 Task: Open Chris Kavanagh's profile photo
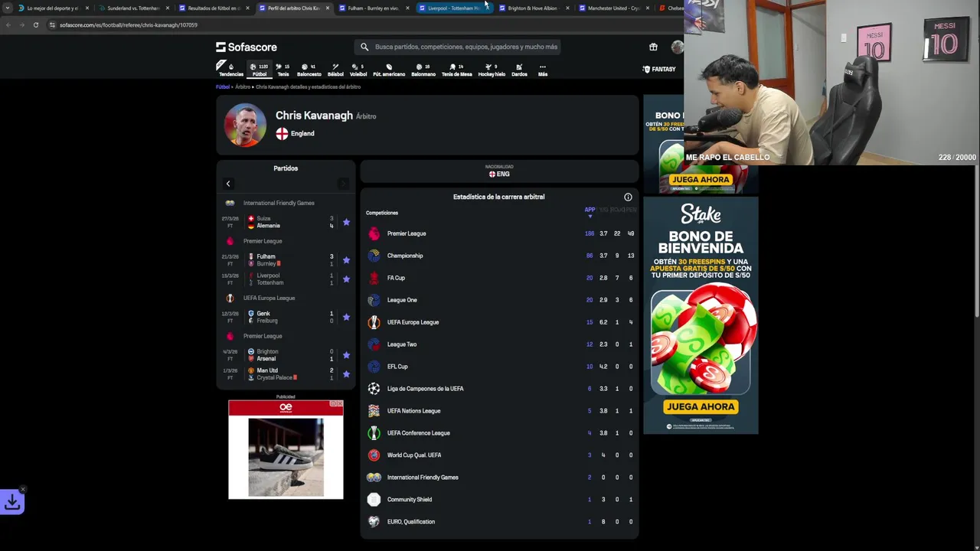(x=245, y=124)
